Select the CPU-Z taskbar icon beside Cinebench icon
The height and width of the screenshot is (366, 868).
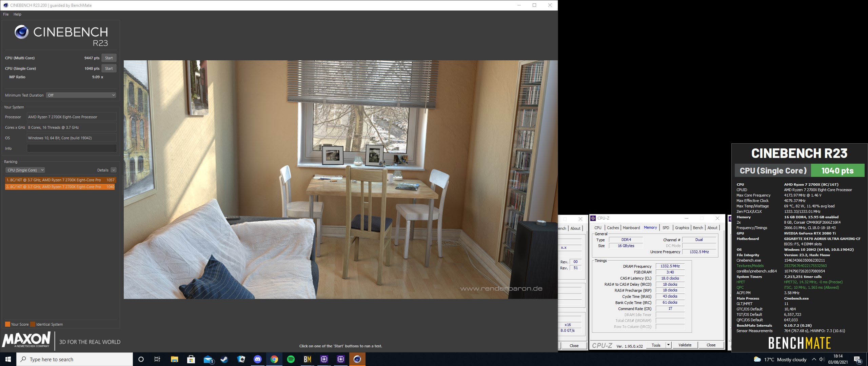[x=341, y=359]
